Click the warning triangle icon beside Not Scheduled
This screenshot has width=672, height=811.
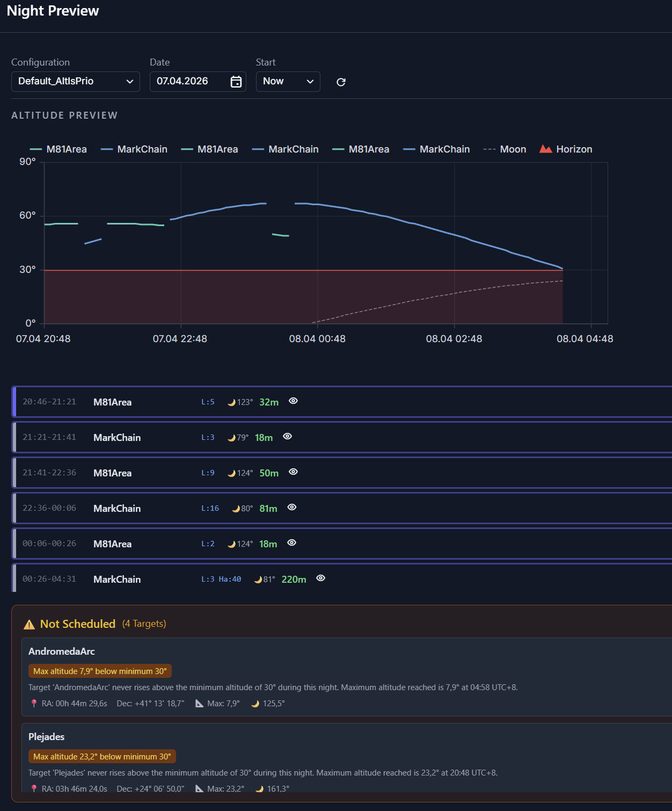point(30,624)
